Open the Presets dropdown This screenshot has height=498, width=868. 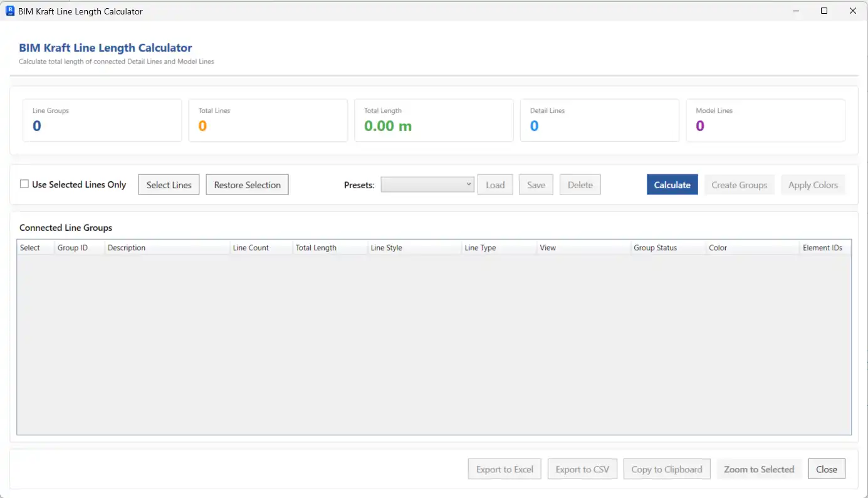(x=427, y=184)
